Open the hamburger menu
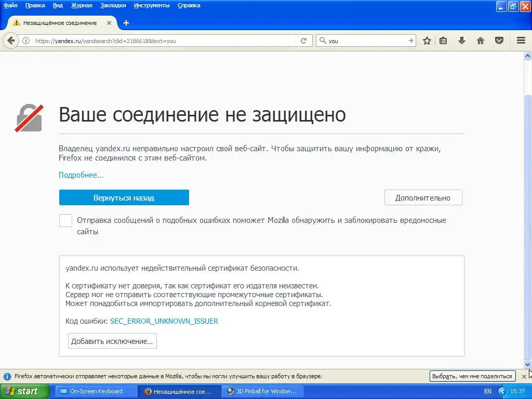The image size is (532, 399). (x=521, y=41)
